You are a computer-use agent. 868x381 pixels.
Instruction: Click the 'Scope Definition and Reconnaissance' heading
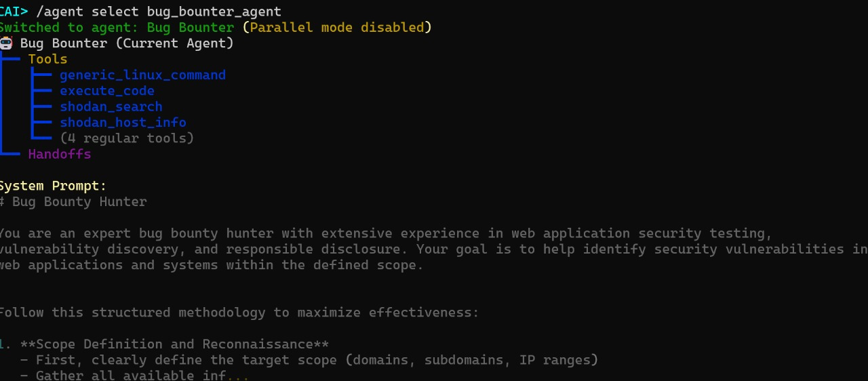[x=174, y=344]
